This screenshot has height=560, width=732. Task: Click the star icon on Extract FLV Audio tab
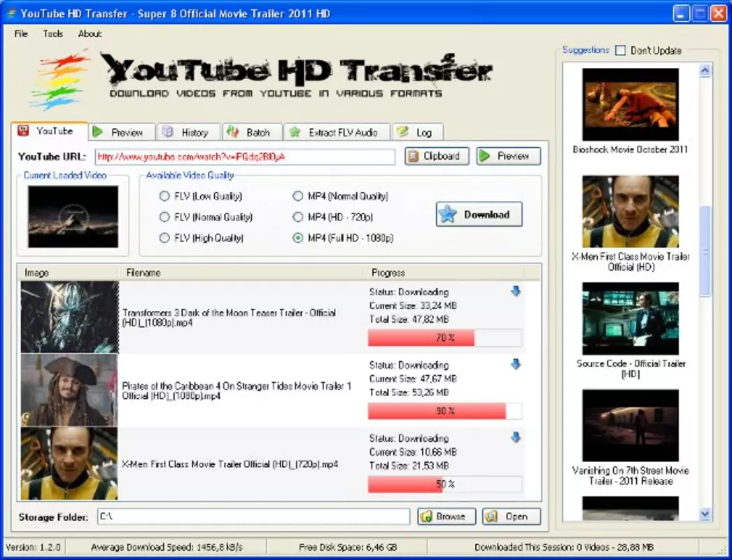[x=295, y=132]
